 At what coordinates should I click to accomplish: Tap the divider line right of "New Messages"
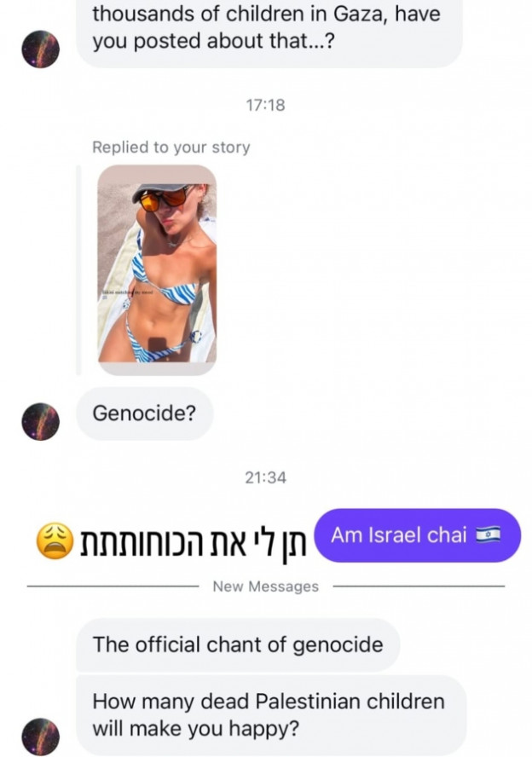pyautogui.click(x=419, y=587)
